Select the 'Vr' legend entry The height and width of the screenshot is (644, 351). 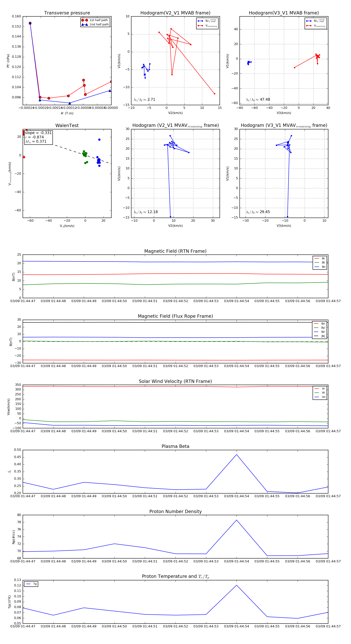pyautogui.click(x=320, y=389)
